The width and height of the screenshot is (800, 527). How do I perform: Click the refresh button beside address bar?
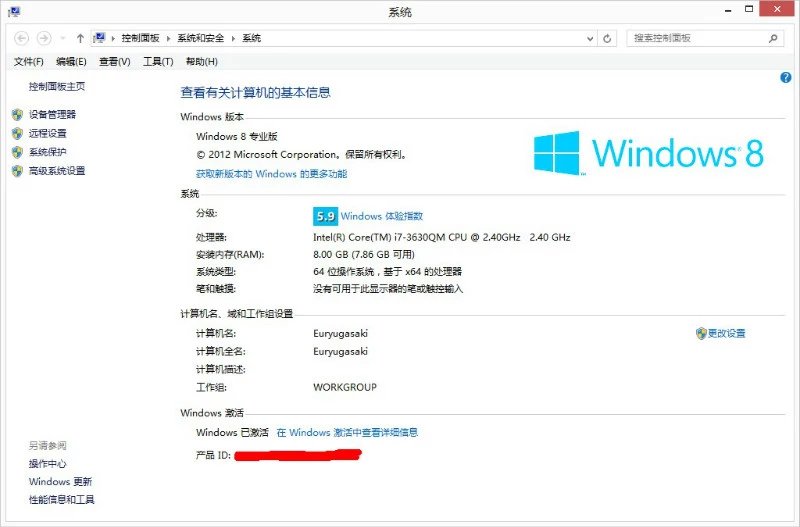(x=607, y=38)
